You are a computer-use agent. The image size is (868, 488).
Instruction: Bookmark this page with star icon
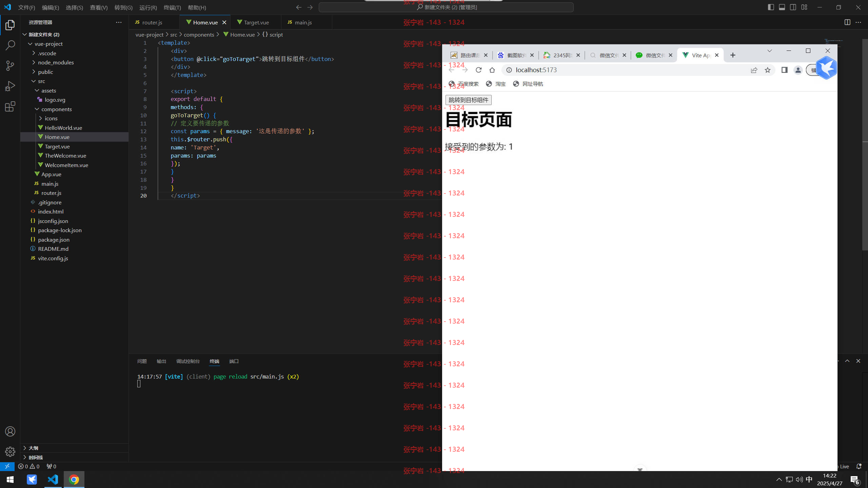click(768, 70)
